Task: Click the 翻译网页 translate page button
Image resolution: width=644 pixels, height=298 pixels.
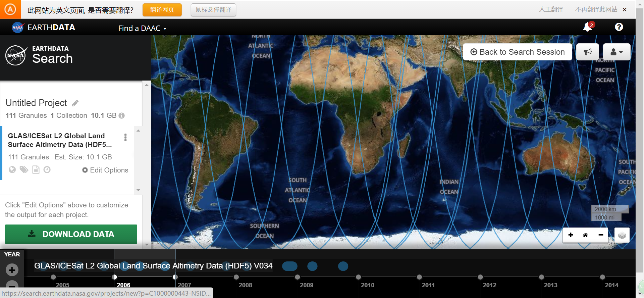Action: tap(162, 10)
